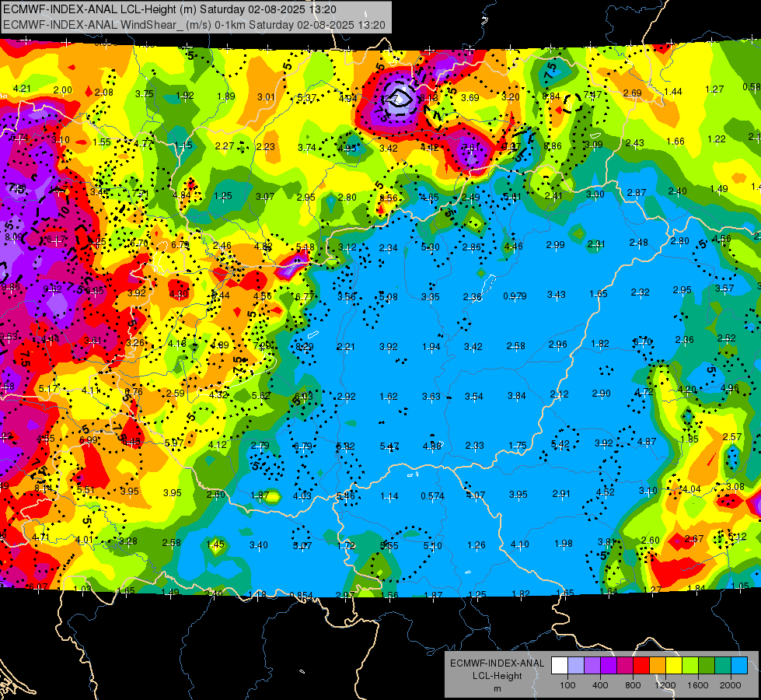Click the legend tick label 400
This screenshot has width=761, height=700.
pyautogui.click(x=600, y=685)
